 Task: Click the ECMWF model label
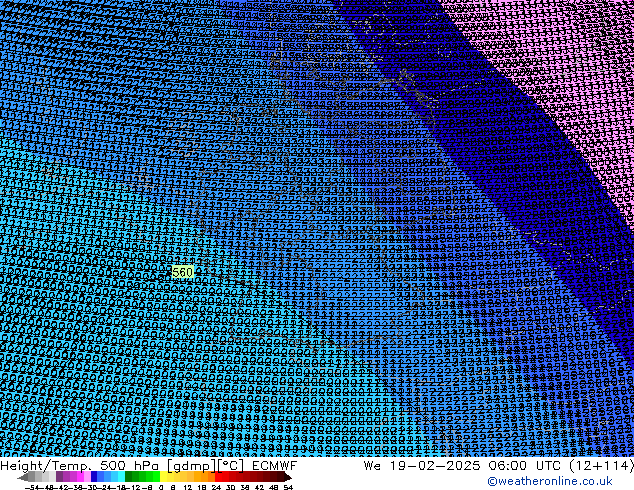coord(275,466)
